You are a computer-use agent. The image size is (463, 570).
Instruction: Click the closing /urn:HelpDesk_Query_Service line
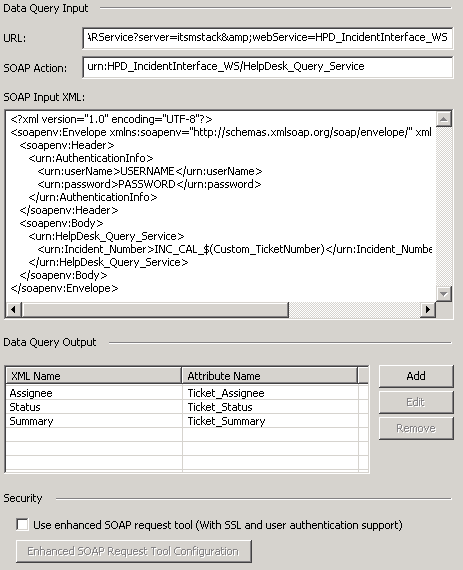click(108, 262)
